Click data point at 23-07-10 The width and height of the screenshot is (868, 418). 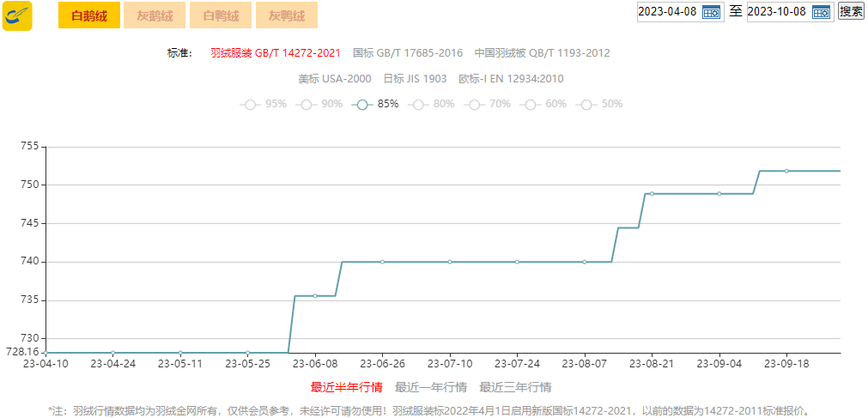pyautogui.click(x=450, y=262)
